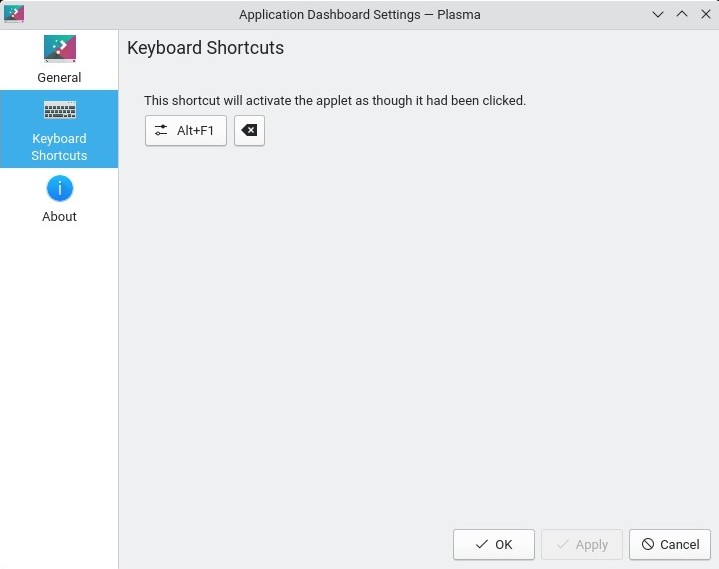Screen dimensions: 719x569
Task: Clear the Alt+F1 shortcut with backspace icon
Action: 249,131
